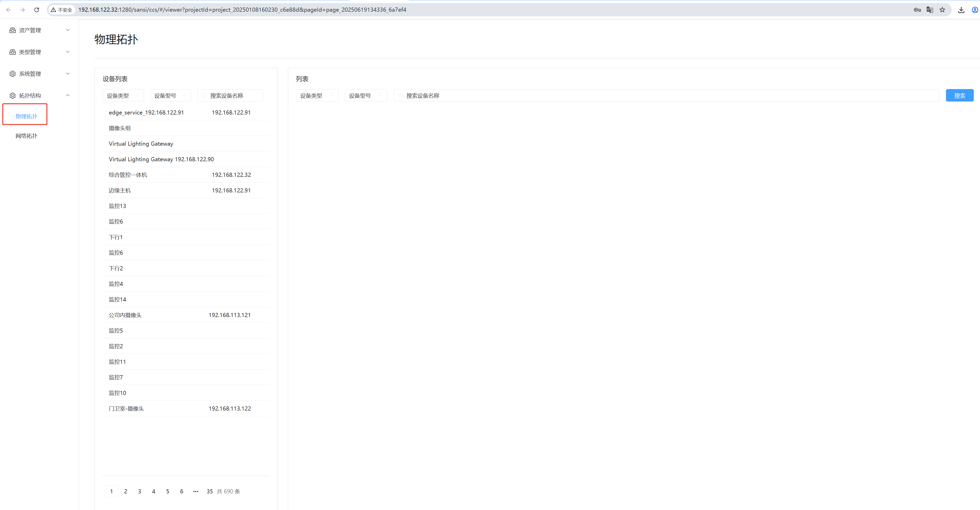Focus 搜索设备名称 field in 列表 panel
The width and height of the screenshot is (980, 510).
point(666,96)
